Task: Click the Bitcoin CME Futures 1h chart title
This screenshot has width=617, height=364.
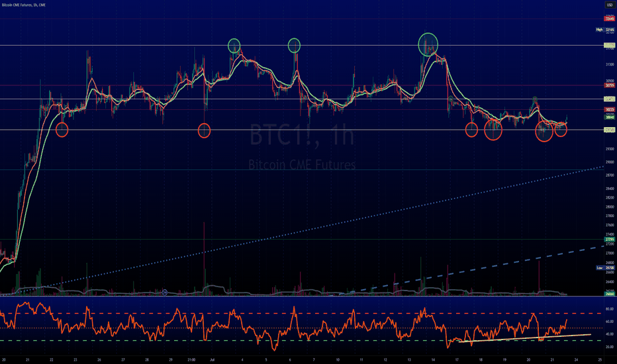Action: (24, 5)
